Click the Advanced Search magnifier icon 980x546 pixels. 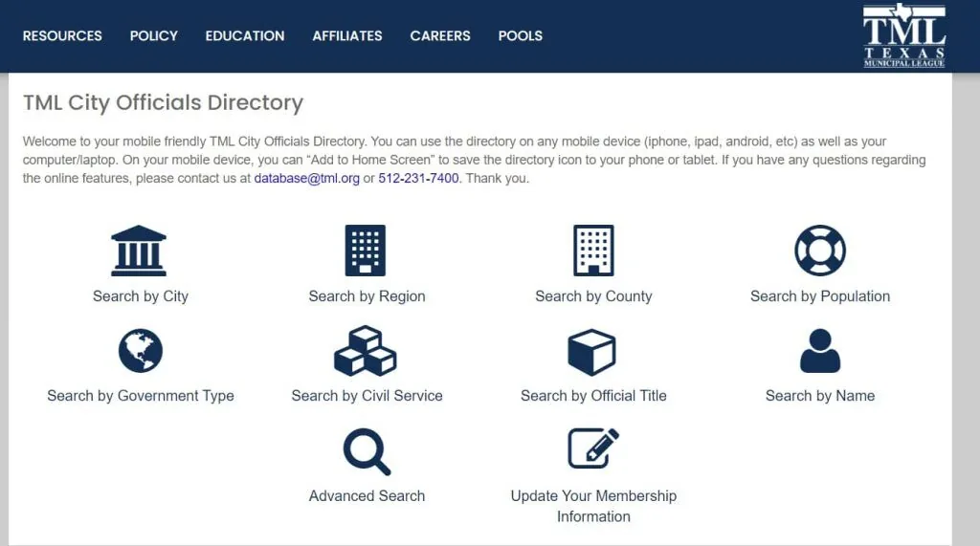coord(367,451)
